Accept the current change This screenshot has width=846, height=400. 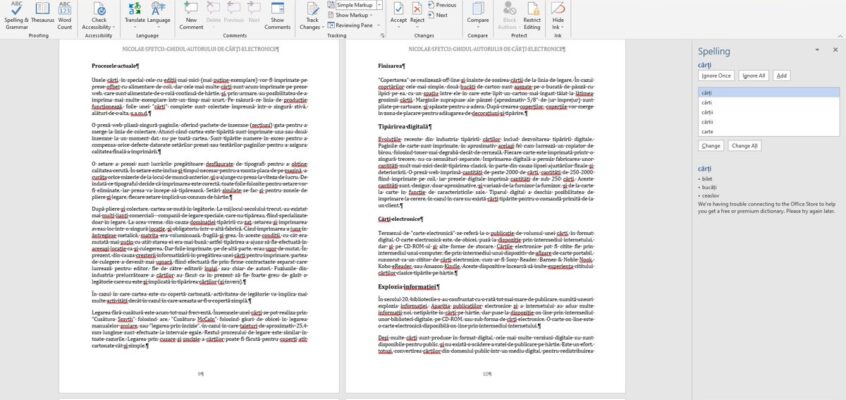pyautogui.click(x=398, y=9)
